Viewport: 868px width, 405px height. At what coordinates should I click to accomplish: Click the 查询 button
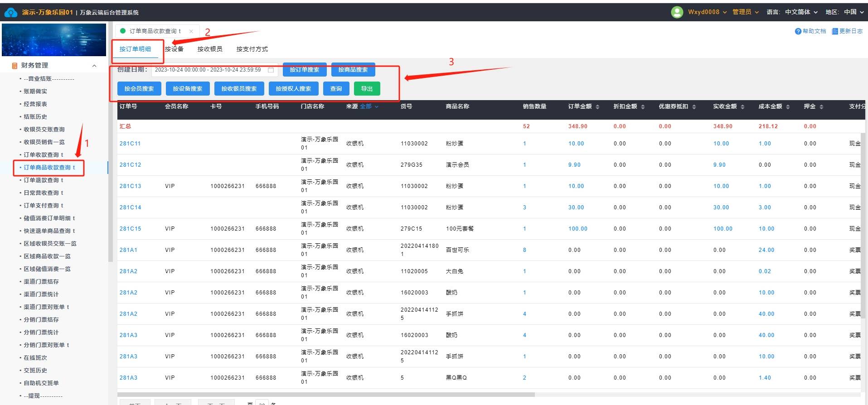coord(336,89)
